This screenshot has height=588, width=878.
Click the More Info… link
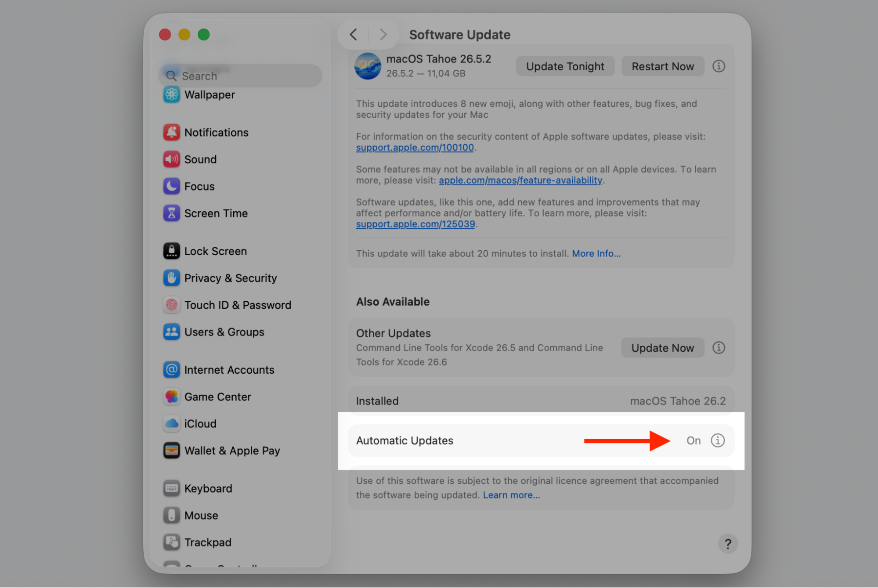coord(596,253)
